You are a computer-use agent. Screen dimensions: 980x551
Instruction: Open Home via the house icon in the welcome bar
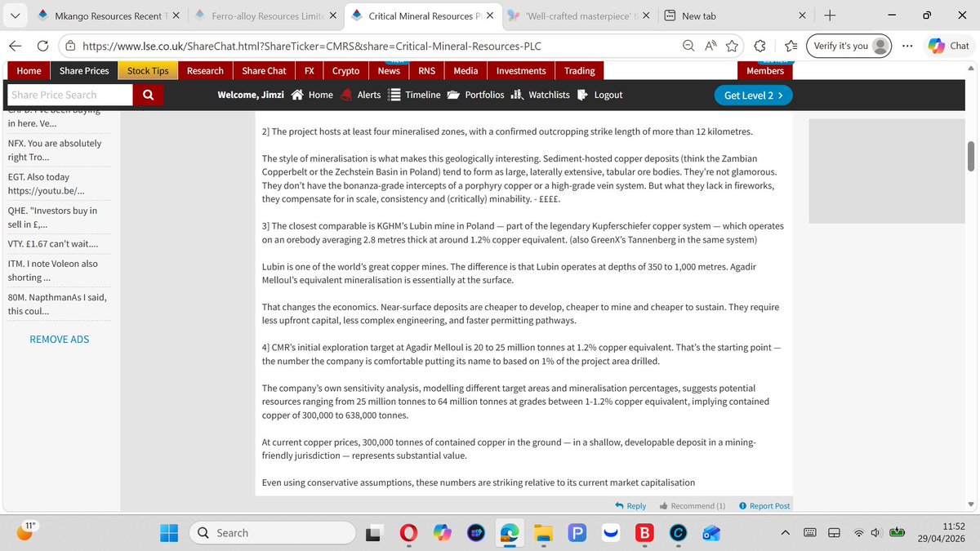(x=312, y=95)
